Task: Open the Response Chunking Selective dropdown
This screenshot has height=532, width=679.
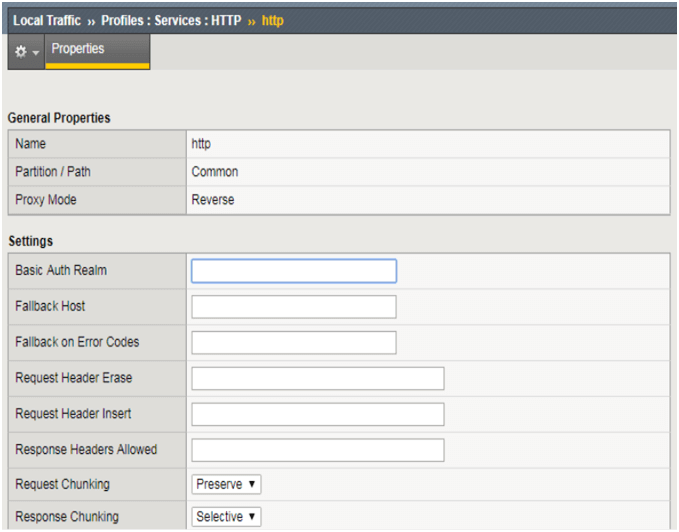Action: pyautogui.click(x=226, y=517)
